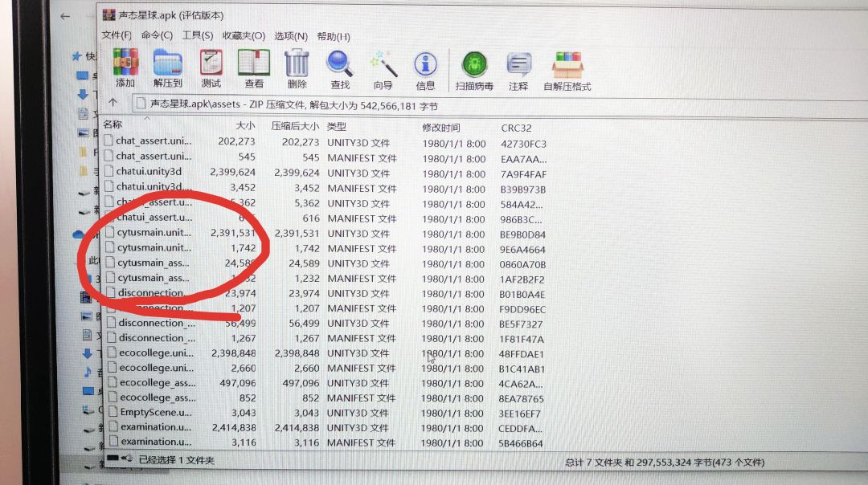Click the file icon of EmptyScene.u...
This screenshot has width=868, height=485.
pos(113,412)
